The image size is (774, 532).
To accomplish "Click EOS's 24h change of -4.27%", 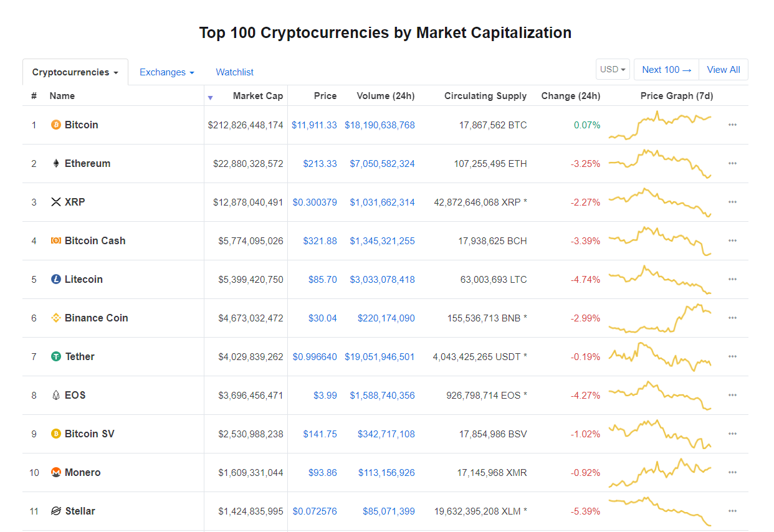I will coord(586,396).
